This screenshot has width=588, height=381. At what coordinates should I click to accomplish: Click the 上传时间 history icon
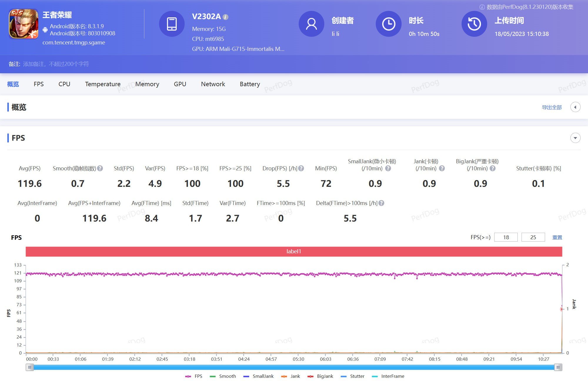click(474, 24)
